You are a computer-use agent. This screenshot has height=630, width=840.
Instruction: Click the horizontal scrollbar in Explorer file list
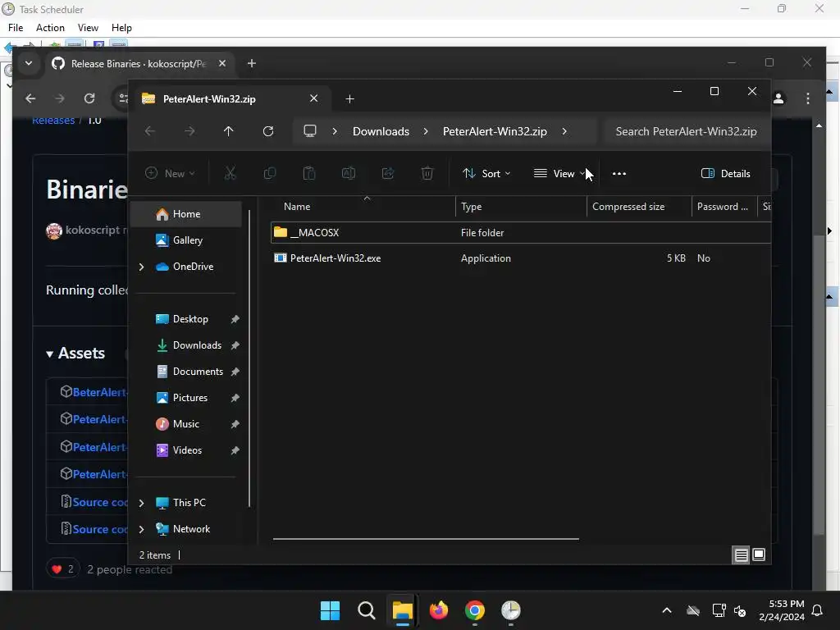click(426, 539)
